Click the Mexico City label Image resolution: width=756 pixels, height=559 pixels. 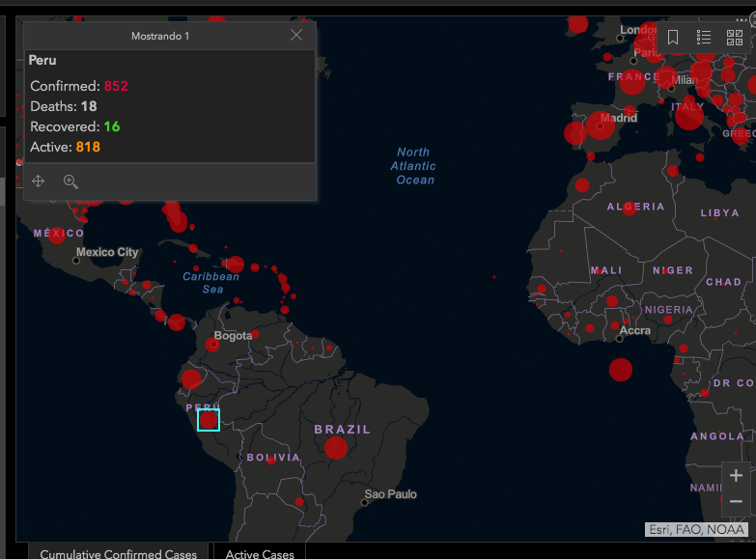[x=107, y=252]
